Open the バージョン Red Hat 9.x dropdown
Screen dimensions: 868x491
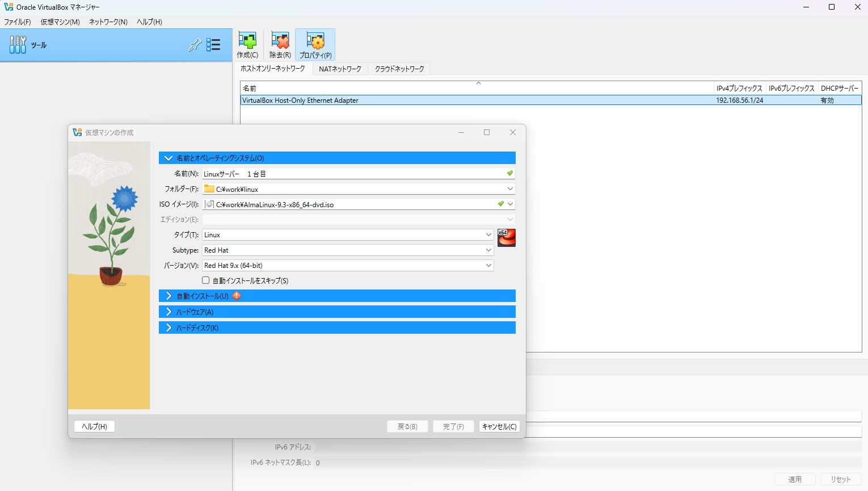click(x=488, y=266)
